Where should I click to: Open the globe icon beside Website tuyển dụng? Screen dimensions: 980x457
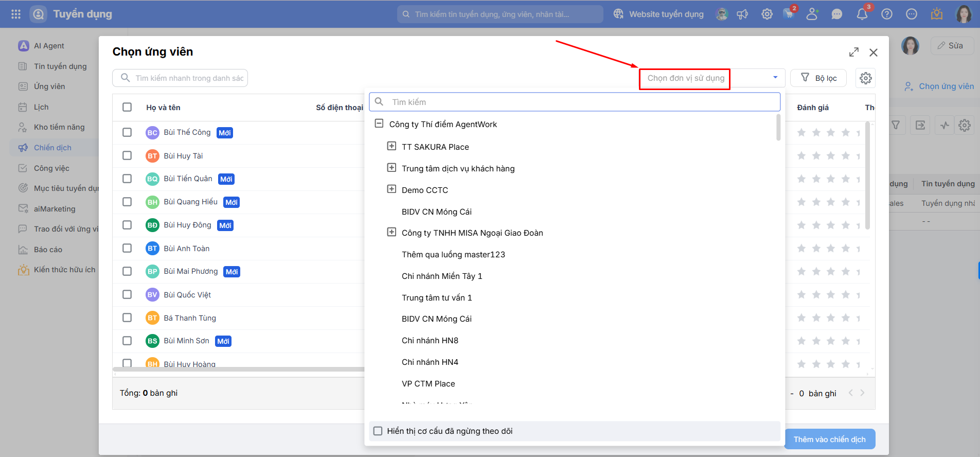click(x=618, y=14)
